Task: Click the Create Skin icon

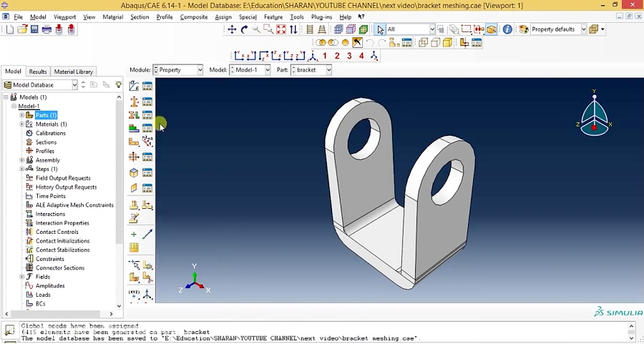Action: [x=134, y=173]
